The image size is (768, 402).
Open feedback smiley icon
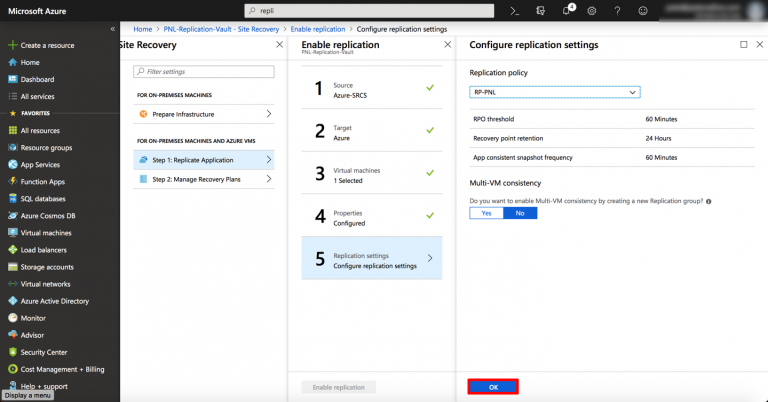[643, 11]
